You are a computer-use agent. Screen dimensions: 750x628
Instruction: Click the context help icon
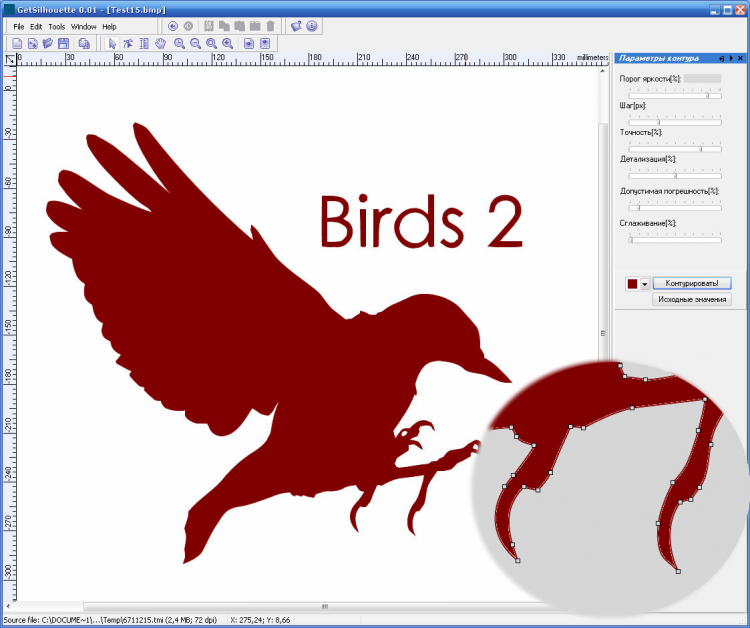point(296,26)
